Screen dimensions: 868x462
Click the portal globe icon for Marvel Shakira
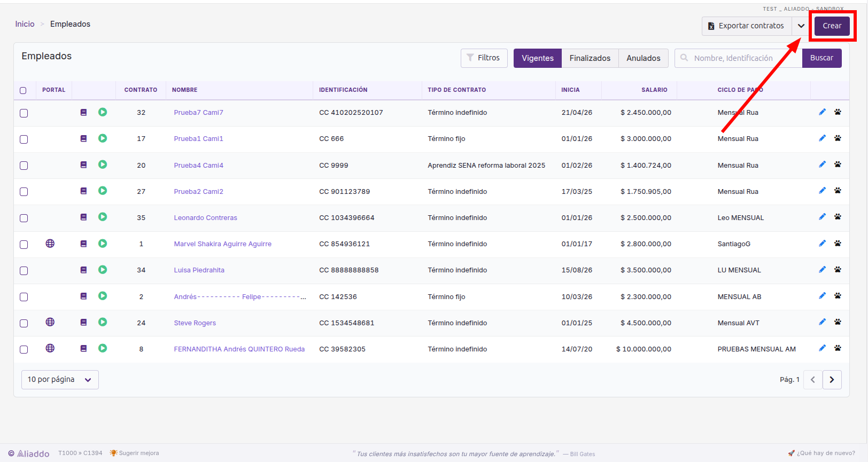coord(50,244)
